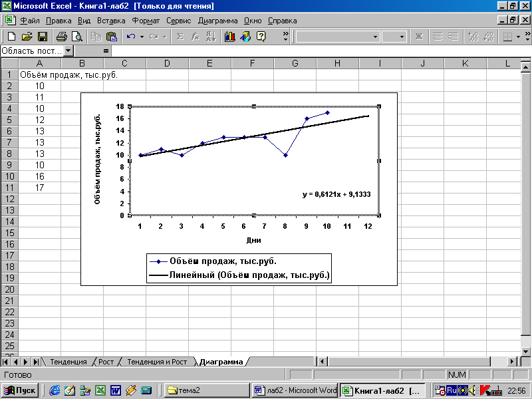Select column D header
This screenshot has height=399, width=532.
coord(168,63)
